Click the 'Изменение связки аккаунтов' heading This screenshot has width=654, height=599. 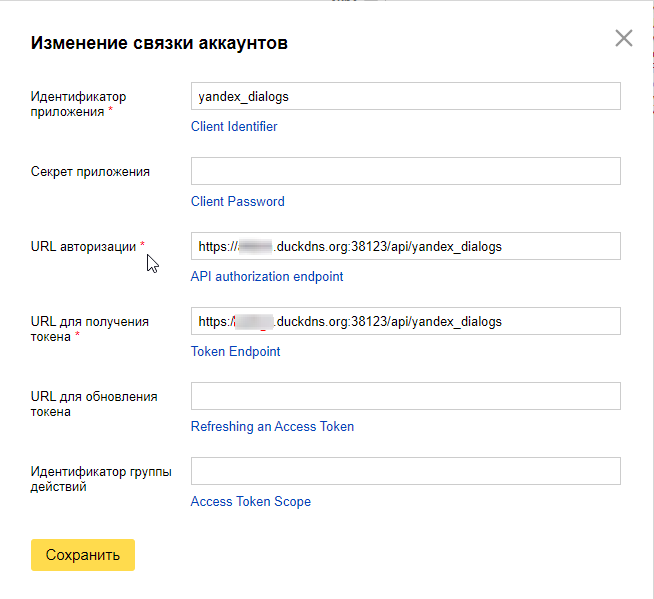point(159,43)
